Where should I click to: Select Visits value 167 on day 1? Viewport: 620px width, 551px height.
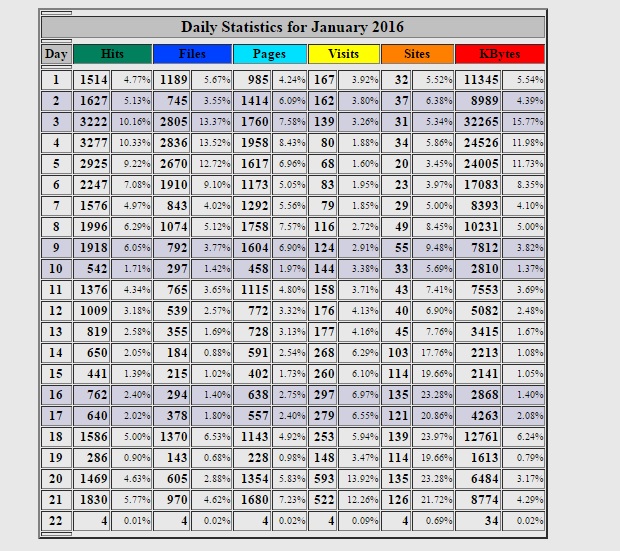(x=322, y=80)
